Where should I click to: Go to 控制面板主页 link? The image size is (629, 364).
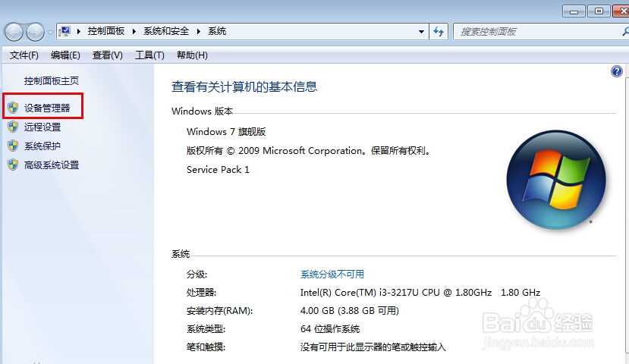tap(52, 81)
